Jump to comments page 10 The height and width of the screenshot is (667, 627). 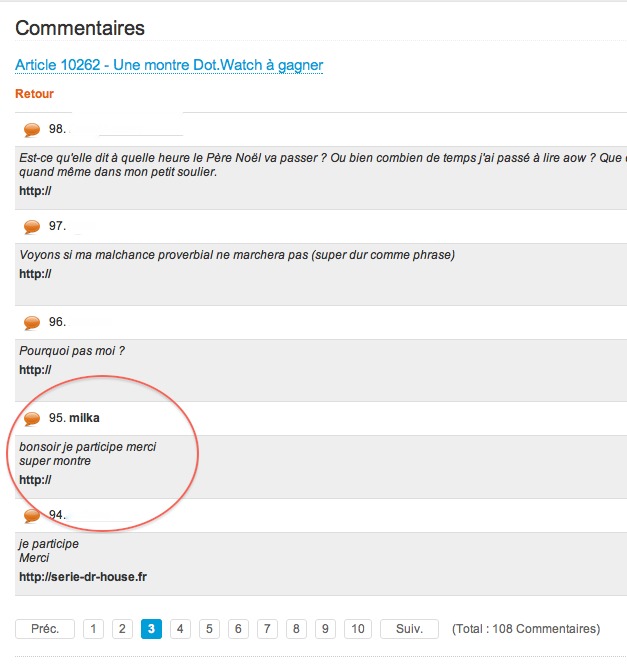[x=358, y=629]
